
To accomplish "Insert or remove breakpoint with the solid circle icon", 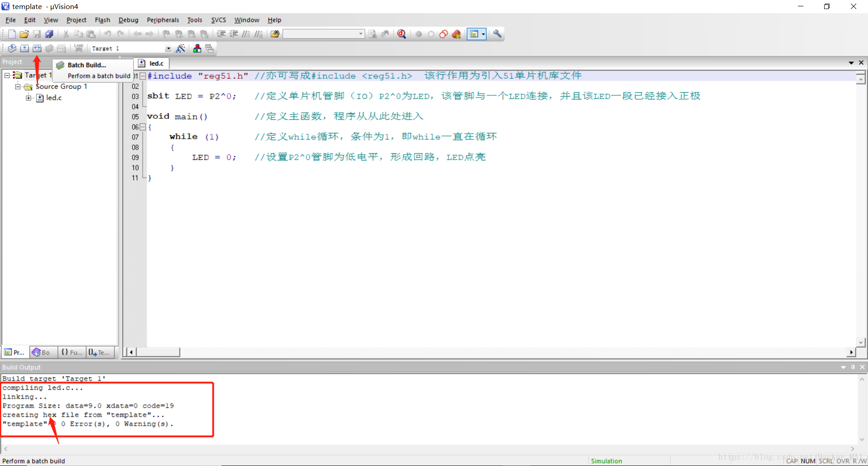I will coord(419,34).
